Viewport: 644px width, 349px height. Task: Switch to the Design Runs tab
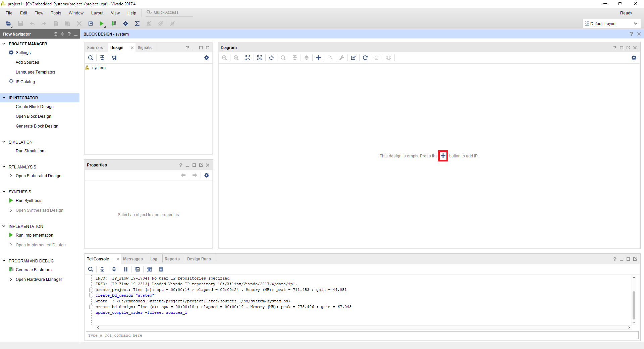pos(199,259)
